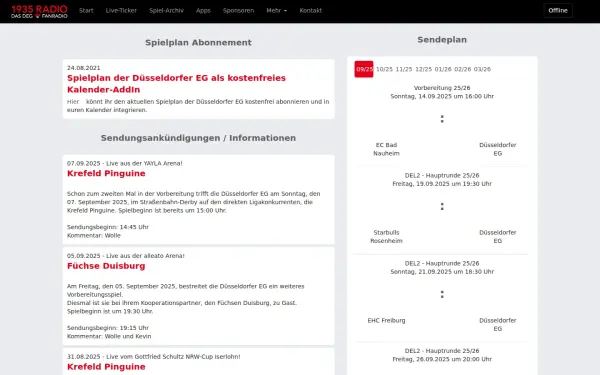Open the Spielplan Kalender-AddIn article title

pyautogui.click(x=176, y=83)
